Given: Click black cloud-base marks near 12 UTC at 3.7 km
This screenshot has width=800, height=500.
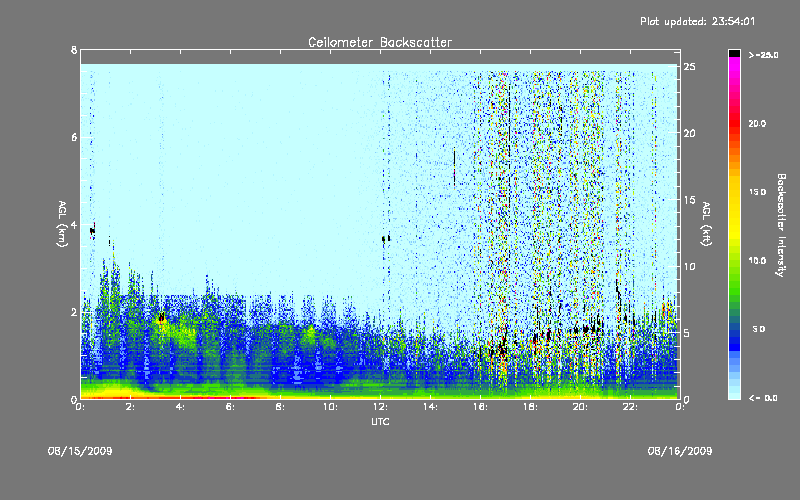Looking at the screenshot, I should click(386, 238).
